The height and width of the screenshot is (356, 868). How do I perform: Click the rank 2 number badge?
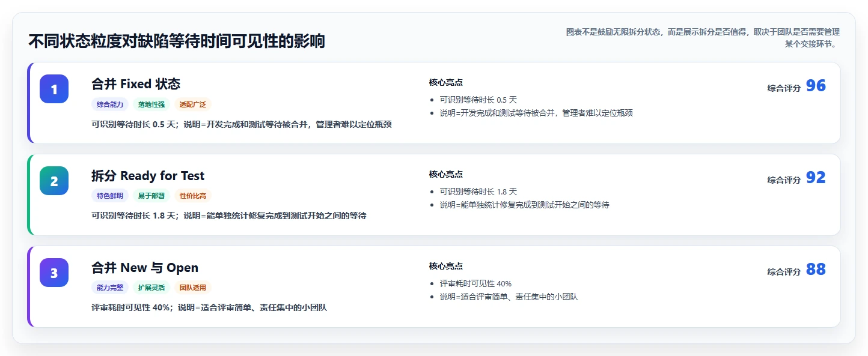point(54,181)
